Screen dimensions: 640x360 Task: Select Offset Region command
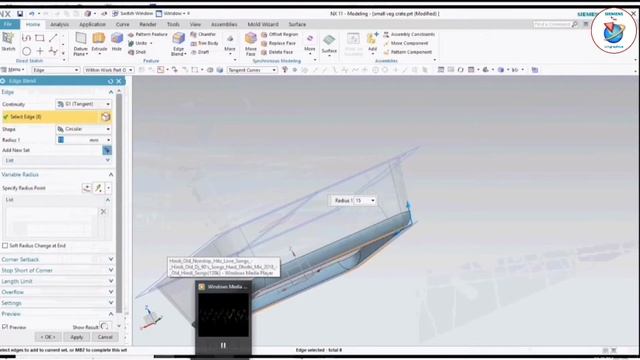[280, 34]
